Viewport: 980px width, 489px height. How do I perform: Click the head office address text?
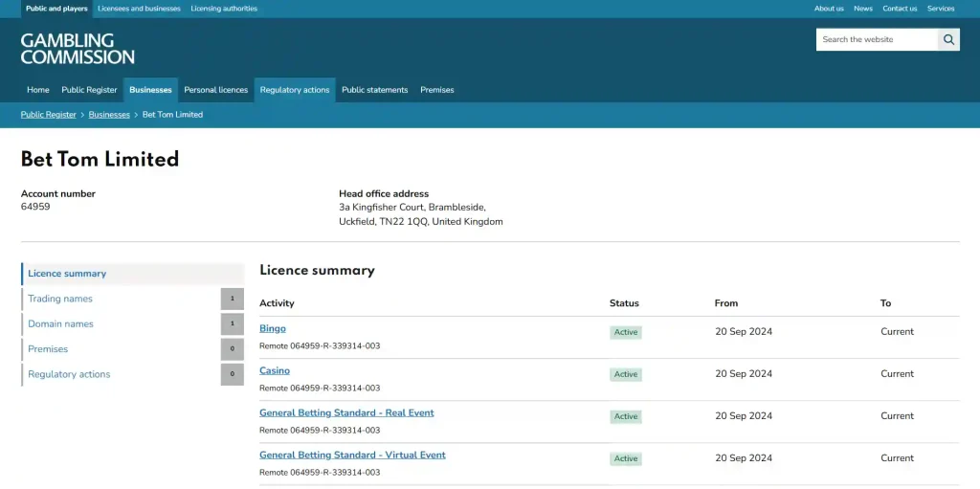(x=421, y=214)
